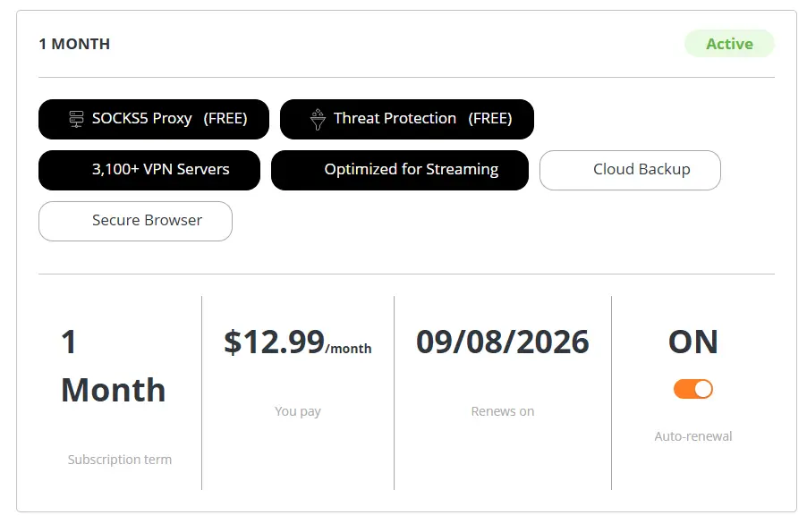Click the large 1 Month term text

[x=114, y=366]
